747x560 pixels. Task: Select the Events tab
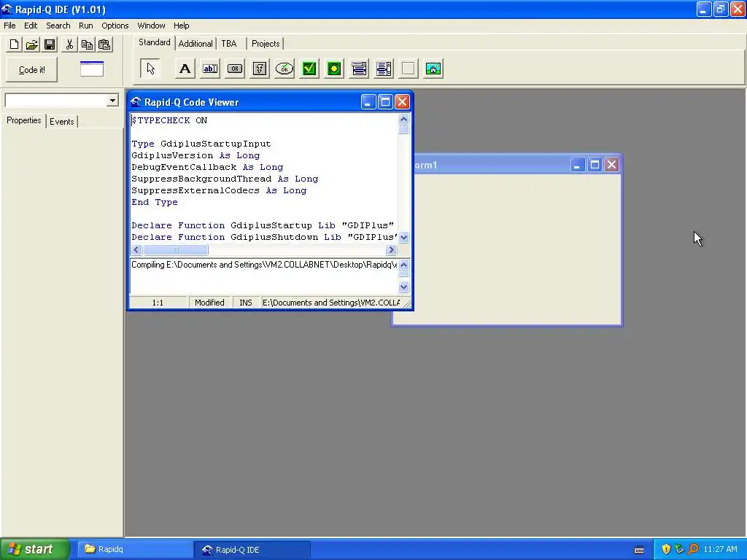pos(62,122)
